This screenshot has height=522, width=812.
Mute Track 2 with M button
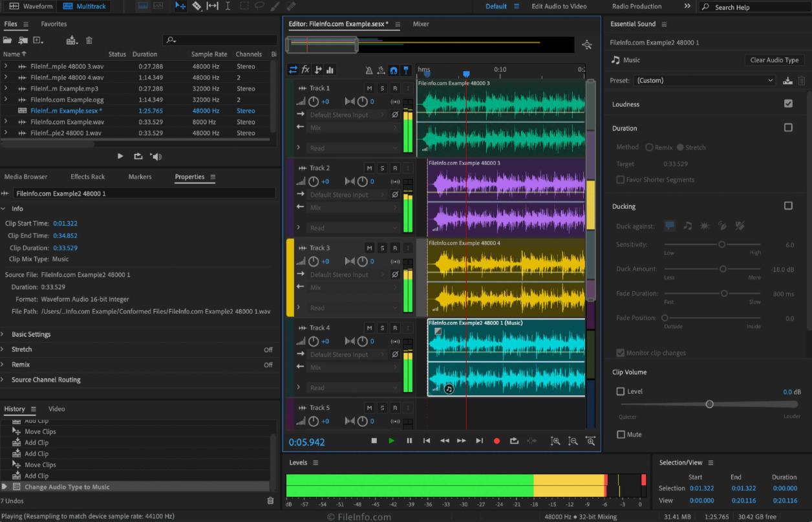click(369, 168)
